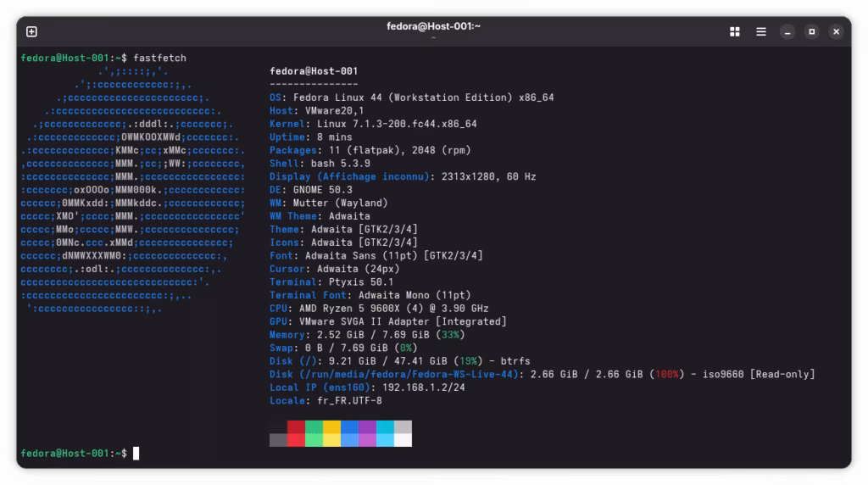Open the hamburger main menu
868x485 pixels.
click(761, 31)
